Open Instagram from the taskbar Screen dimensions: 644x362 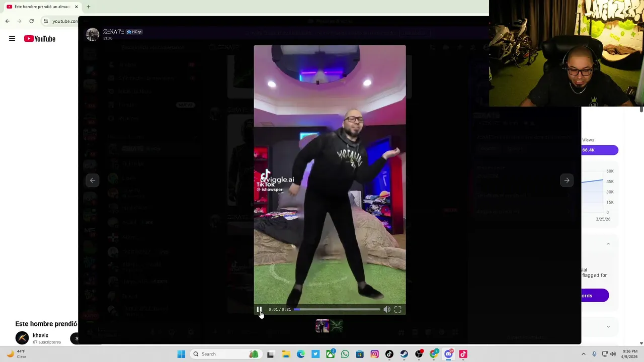(x=374, y=354)
